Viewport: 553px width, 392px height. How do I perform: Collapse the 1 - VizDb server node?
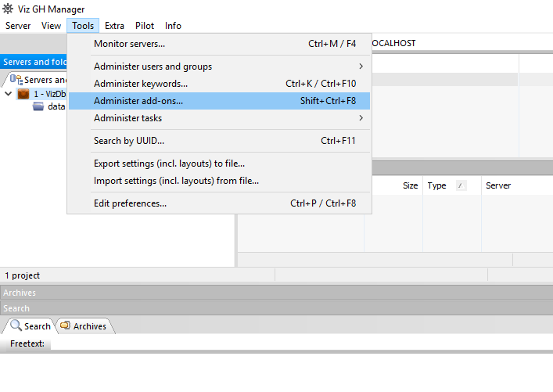[x=9, y=94]
